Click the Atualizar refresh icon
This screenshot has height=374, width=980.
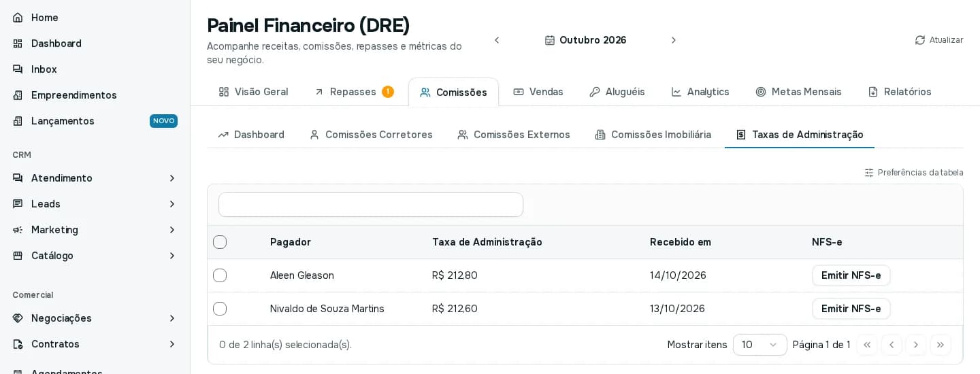(920, 40)
